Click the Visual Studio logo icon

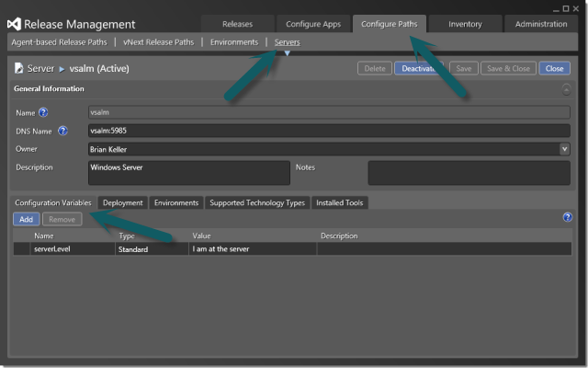(x=14, y=25)
